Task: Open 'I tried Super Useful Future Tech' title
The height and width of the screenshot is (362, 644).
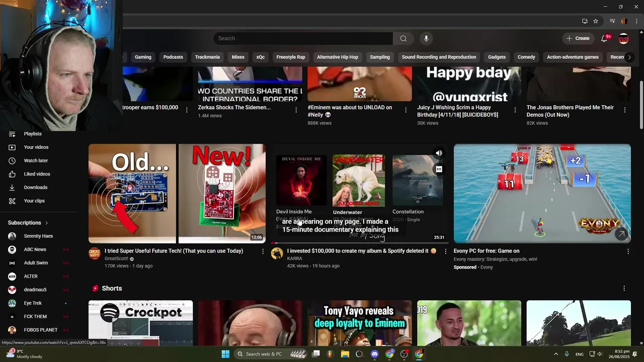Action: click(174, 251)
